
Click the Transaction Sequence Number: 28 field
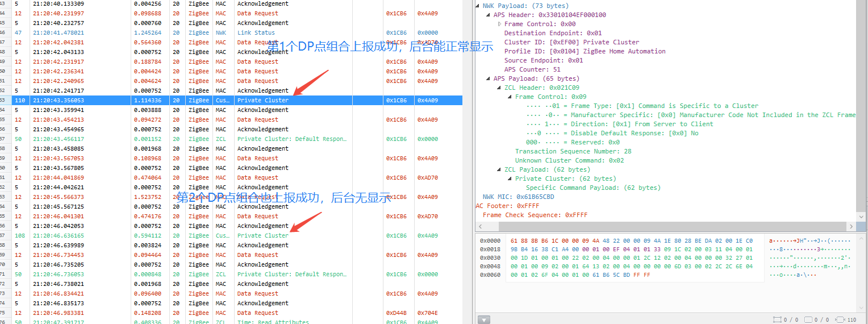[x=573, y=151]
